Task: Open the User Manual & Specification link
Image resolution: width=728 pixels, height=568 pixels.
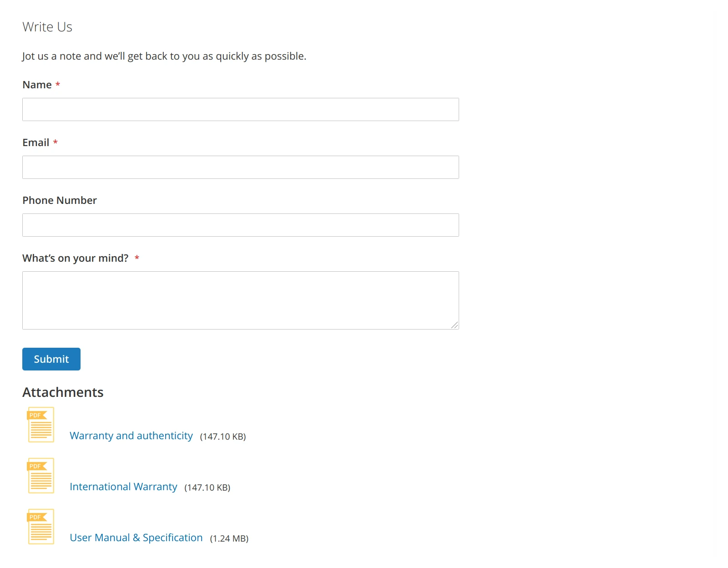Action: 136,538
